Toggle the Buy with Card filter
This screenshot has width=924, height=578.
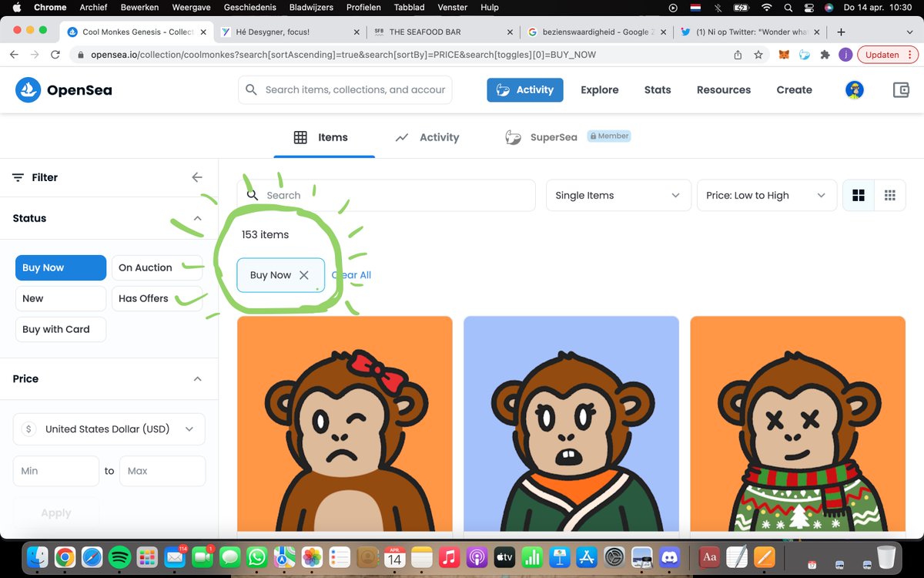point(61,329)
